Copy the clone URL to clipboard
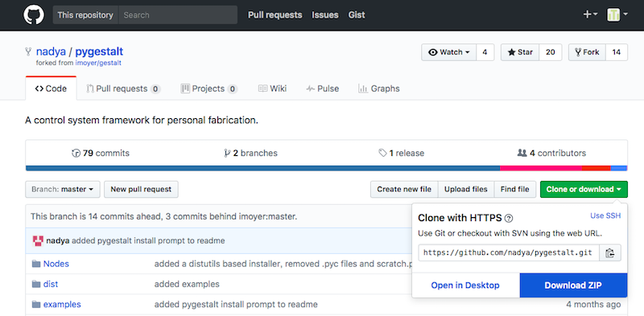Image resolution: width=644 pixels, height=316 pixels. click(x=610, y=252)
